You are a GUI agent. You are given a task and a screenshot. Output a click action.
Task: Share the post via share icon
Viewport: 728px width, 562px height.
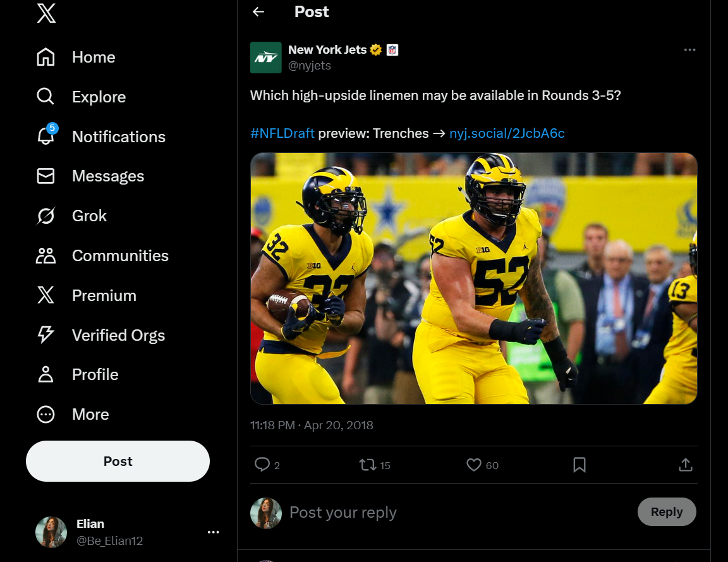point(686,465)
